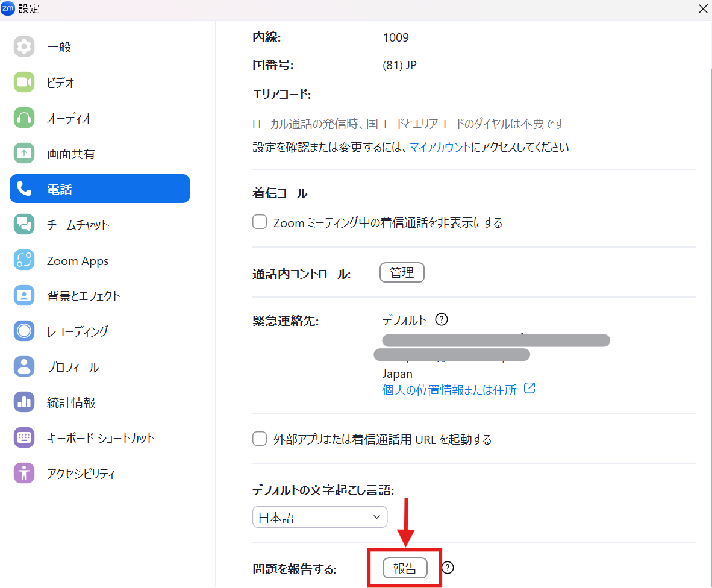Viewport: 712px width, 588px height.
Task: Click the help icon next to 報告 button
Action: pos(448,568)
